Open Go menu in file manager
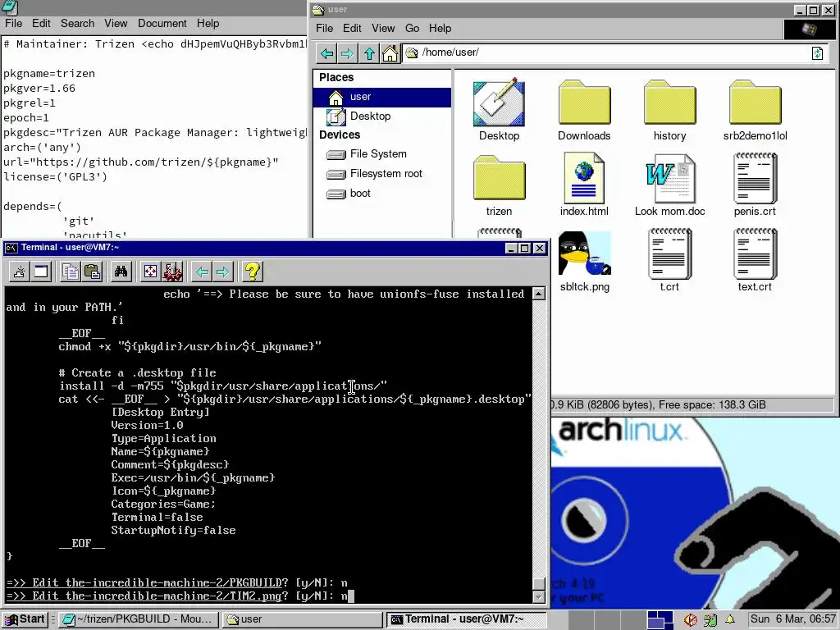 click(412, 29)
